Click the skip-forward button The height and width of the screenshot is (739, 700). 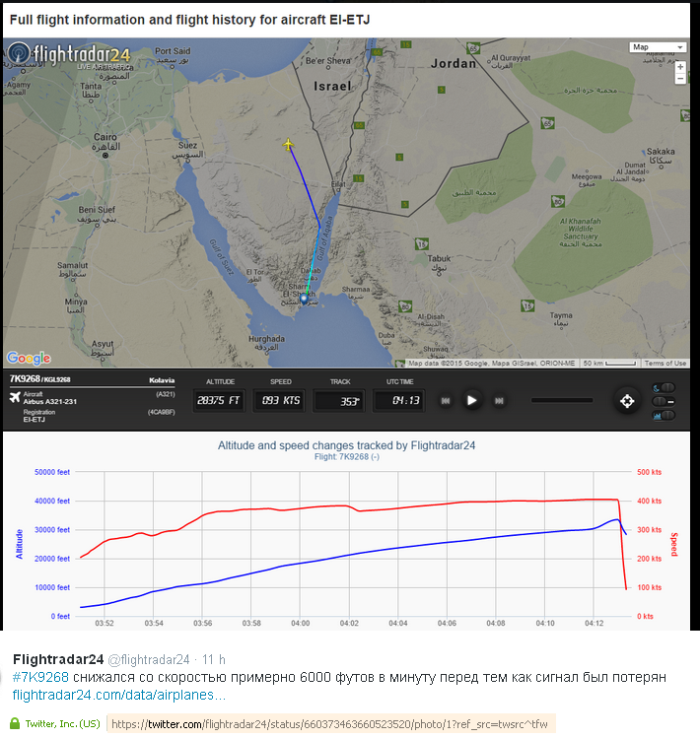pos(500,400)
